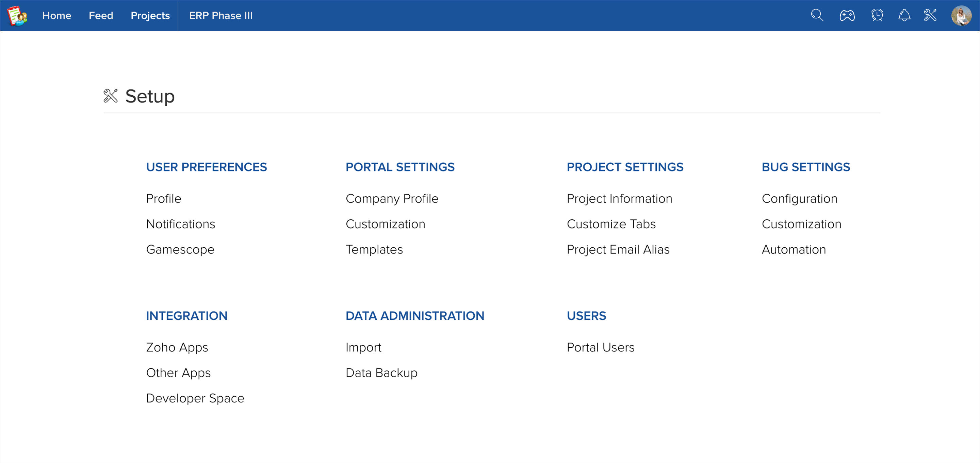Open the notifications bell icon

[904, 15]
